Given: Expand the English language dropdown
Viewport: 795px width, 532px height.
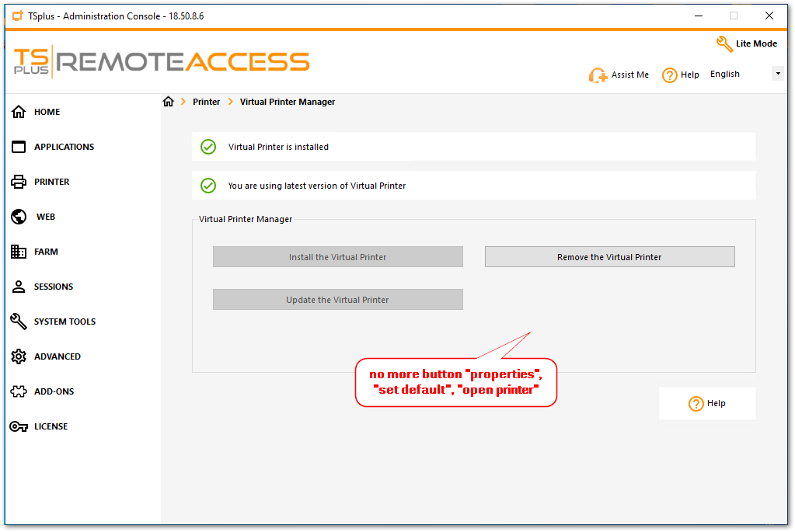Looking at the screenshot, I should [x=777, y=74].
